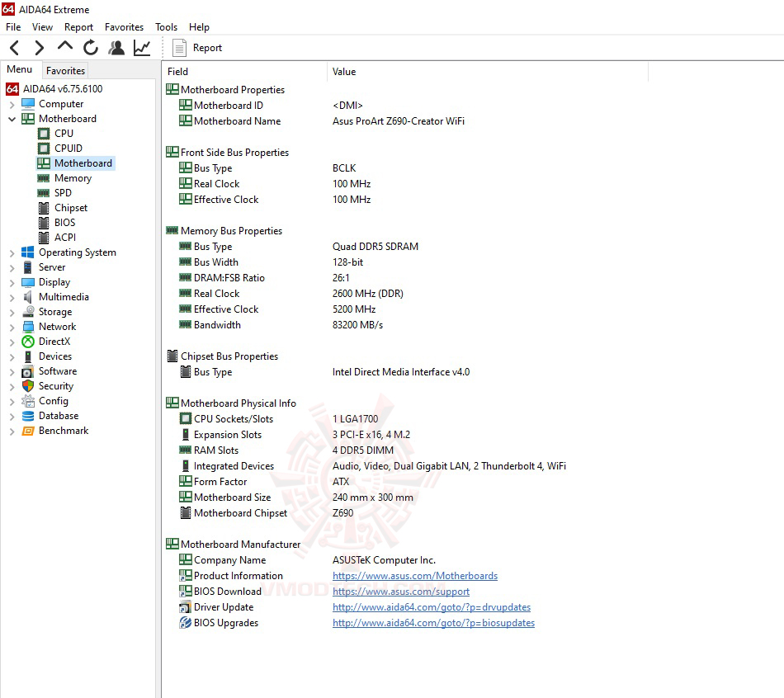This screenshot has height=698, width=784.
Task: Open the graph chart toolbar icon
Action: (141, 48)
